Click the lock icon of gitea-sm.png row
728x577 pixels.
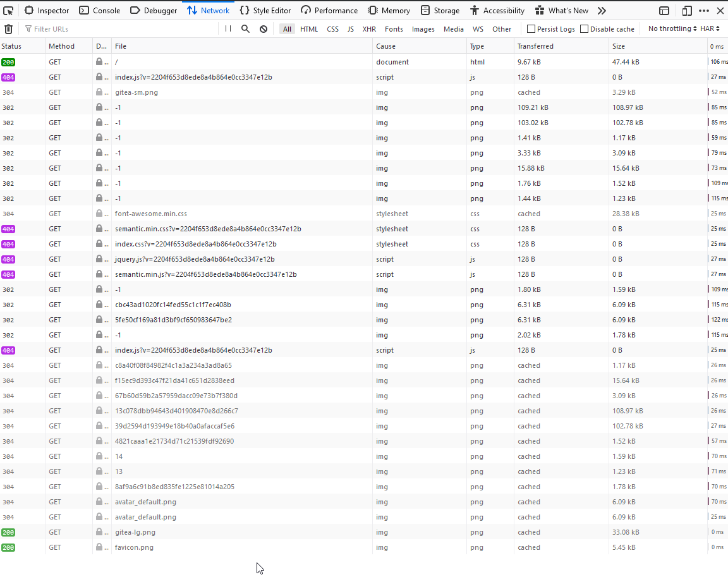click(99, 92)
